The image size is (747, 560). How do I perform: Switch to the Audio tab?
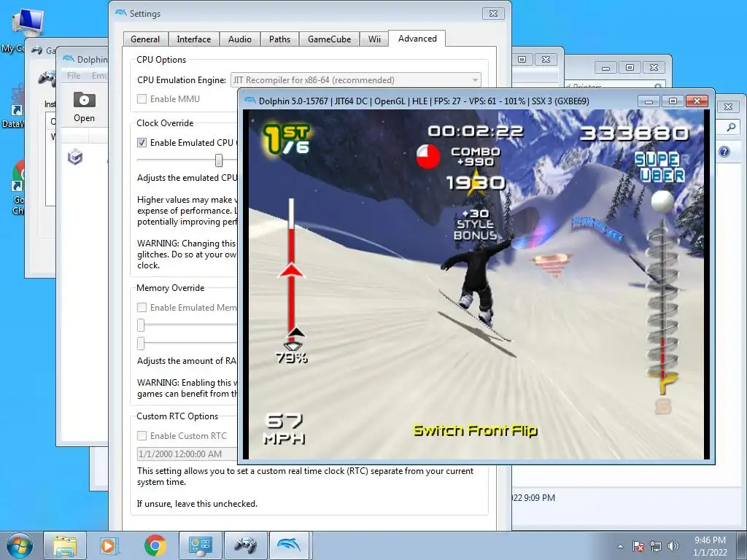pos(239,39)
